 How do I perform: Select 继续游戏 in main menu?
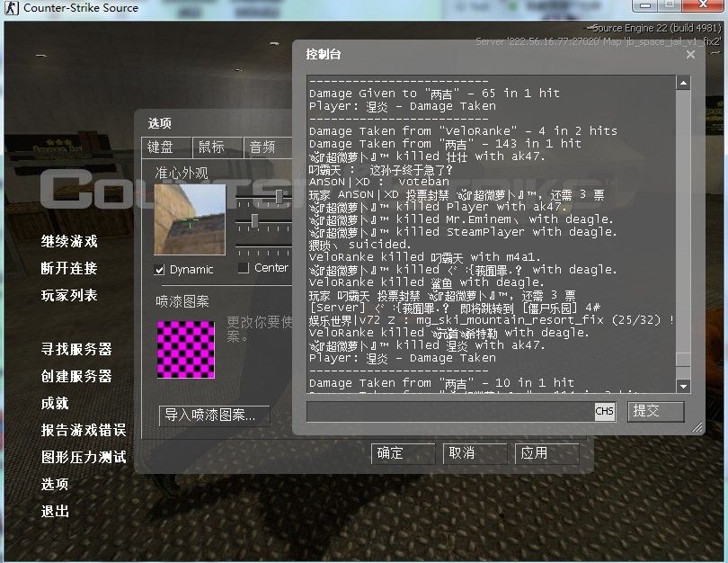point(69,241)
